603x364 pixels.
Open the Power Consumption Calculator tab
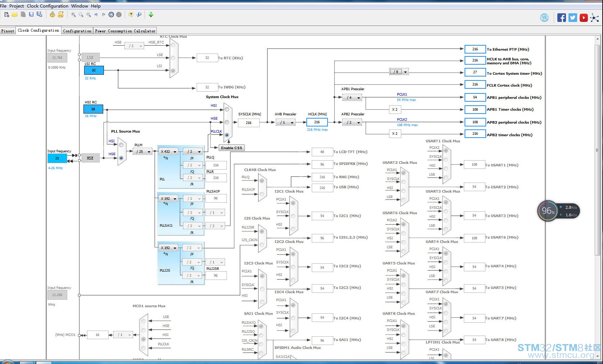pyautogui.click(x=125, y=31)
